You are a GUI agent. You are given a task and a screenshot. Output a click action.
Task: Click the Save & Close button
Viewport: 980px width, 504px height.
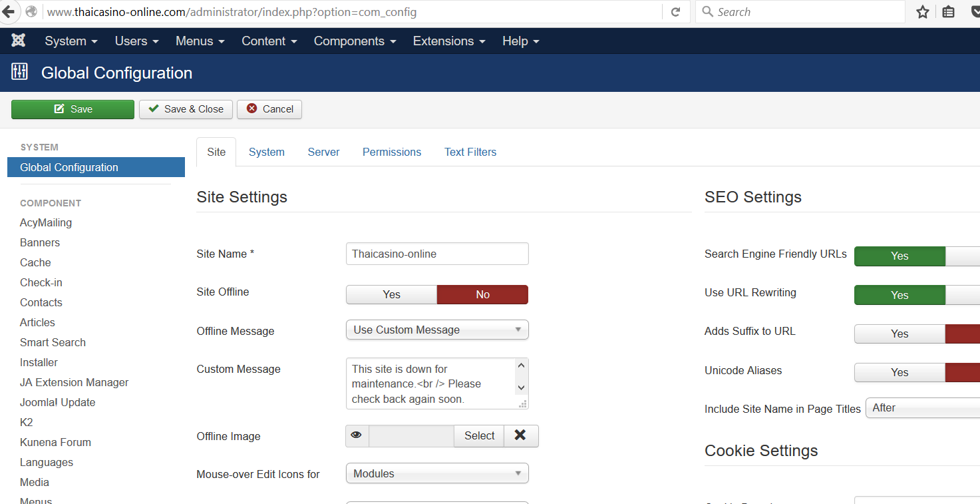click(186, 109)
